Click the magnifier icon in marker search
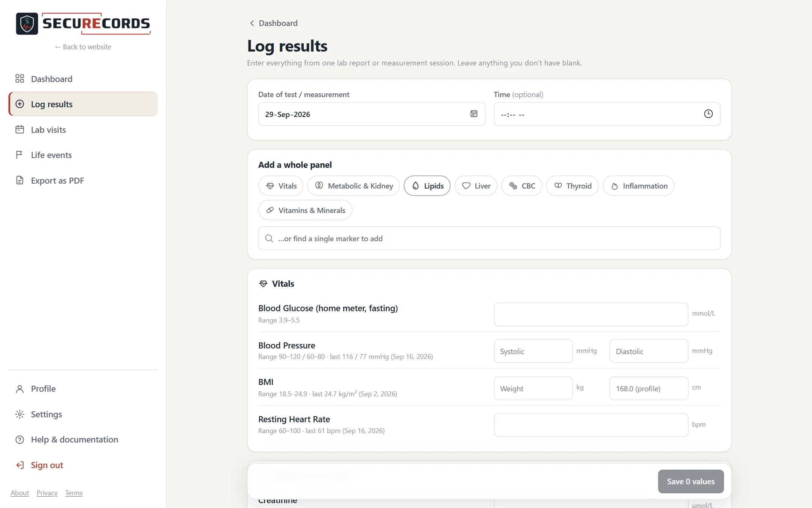The image size is (812, 508). tap(269, 238)
